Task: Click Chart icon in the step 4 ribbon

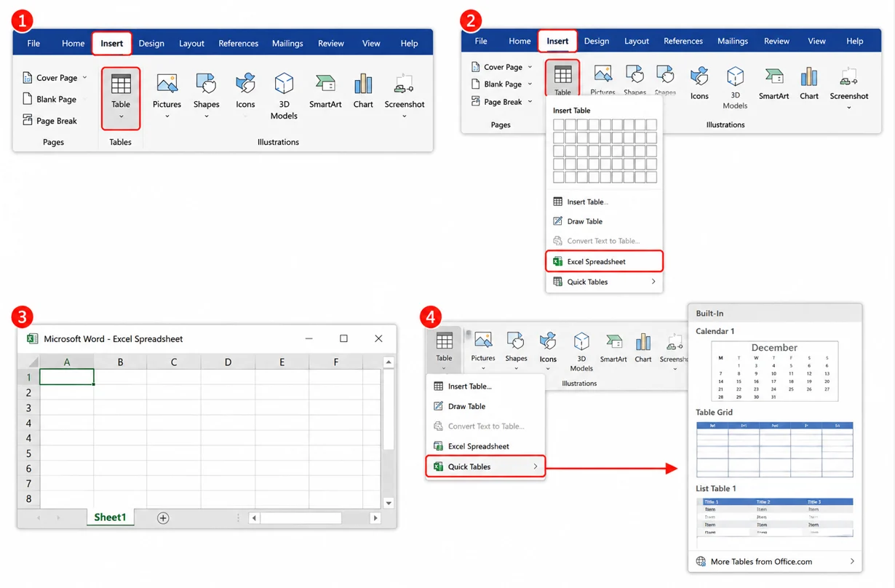Action: (x=643, y=341)
